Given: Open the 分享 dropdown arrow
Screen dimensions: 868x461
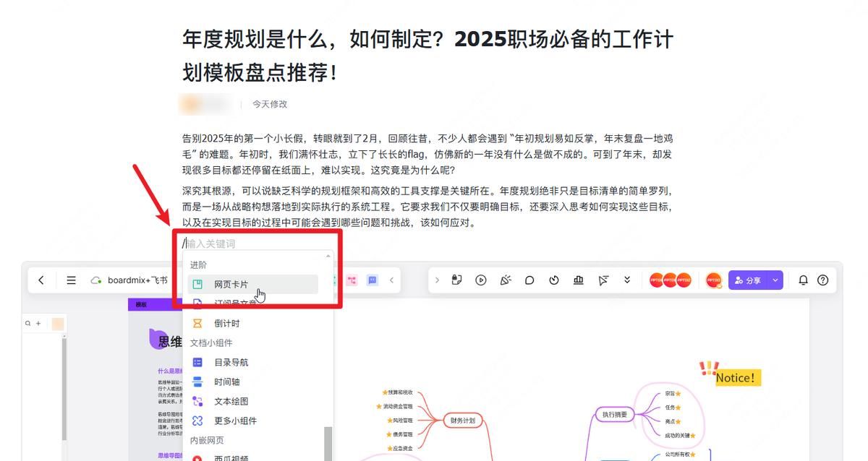Looking at the screenshot, I should pos(773,280).
